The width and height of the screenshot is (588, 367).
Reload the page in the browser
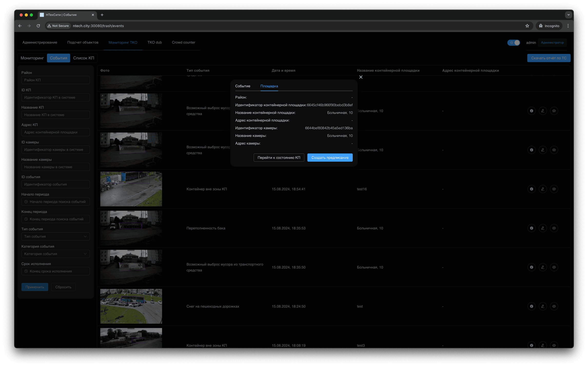(38, 26)
